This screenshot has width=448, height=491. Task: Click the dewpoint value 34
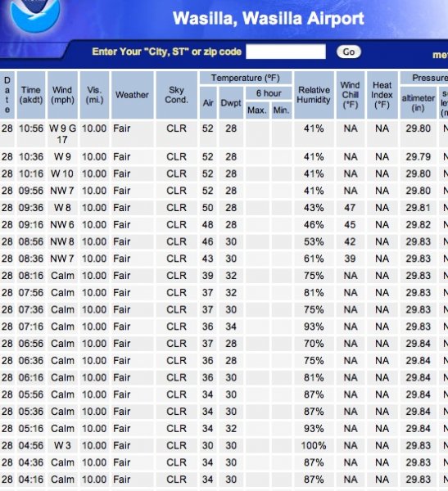pyautogui.click(x=231, y=327)
